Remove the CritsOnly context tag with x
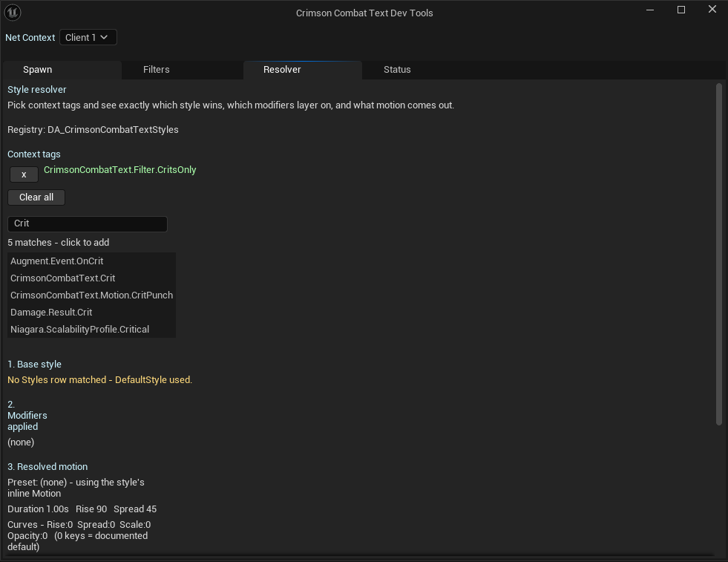This screenshot has width=728, height=562. [x=24, y=174]
